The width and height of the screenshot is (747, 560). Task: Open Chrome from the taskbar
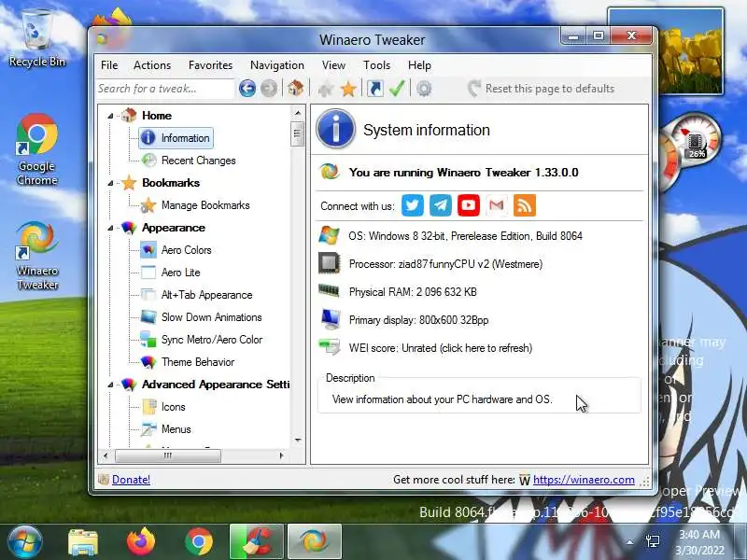pyautogui.click(x=199, y=542)
